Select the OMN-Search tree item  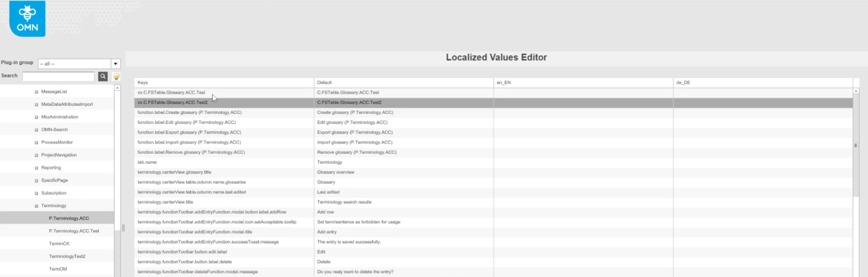pyautogui.click(x=54, y=130)
